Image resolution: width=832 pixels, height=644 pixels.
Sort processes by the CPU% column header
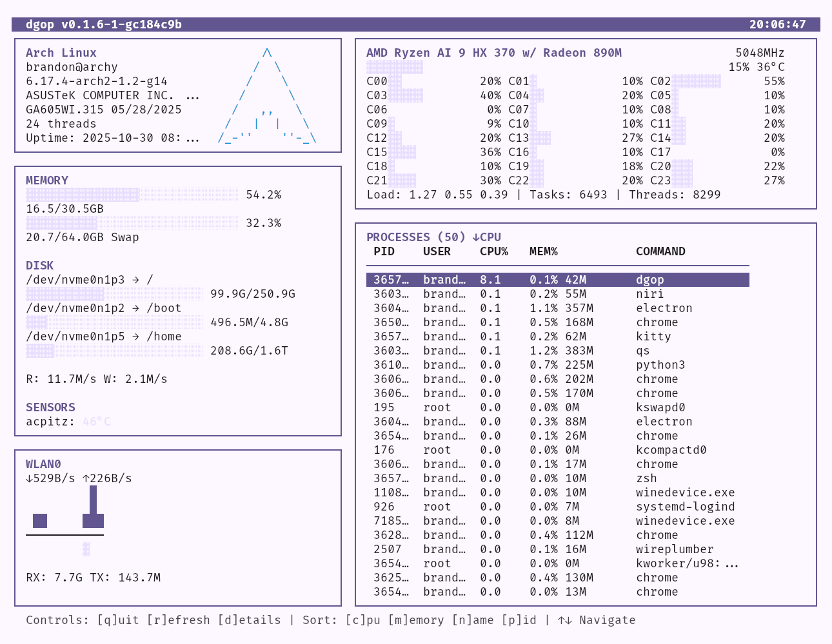point(493,251)
